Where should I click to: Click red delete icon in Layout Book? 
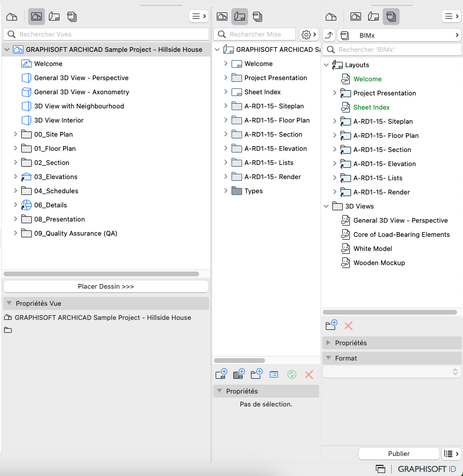click(309, 375)
